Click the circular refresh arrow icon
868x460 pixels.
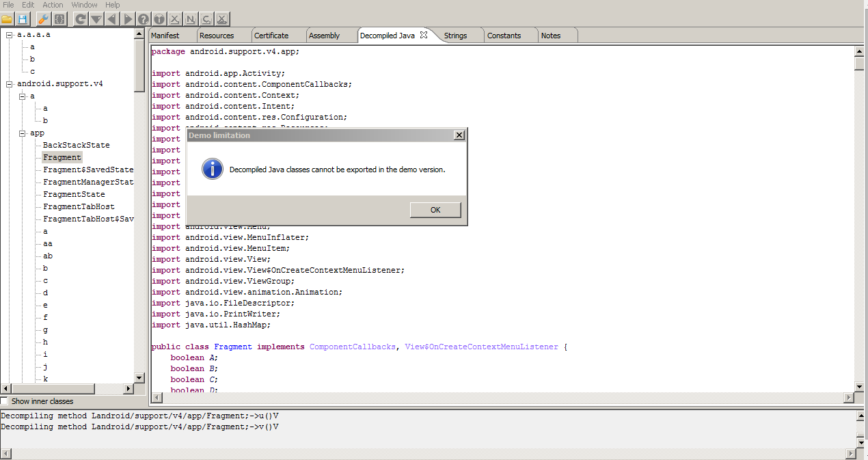[81, 19]
